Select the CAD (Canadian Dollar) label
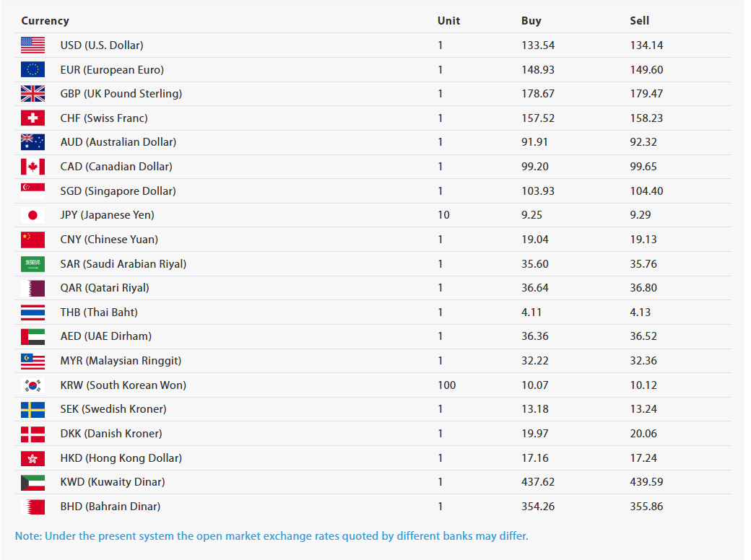 (116, 167)
